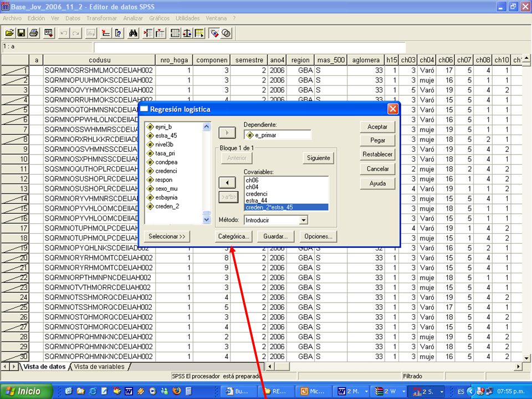Switch to the Vista de datos tab
Image resolution: width=532 pixels, height=399 pixels.
(44, 367)
